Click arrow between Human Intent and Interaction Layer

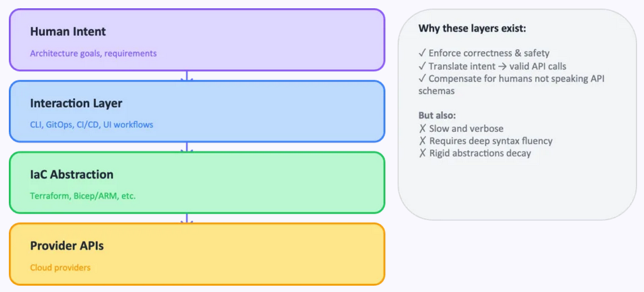coord(187,76)
